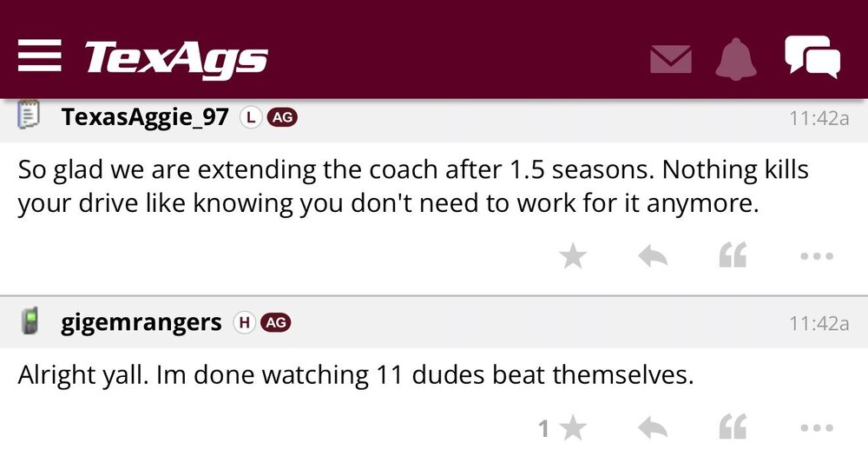Open the notifications bell
The height and width of the screenshot is (456, 868).
click(737, 58)
